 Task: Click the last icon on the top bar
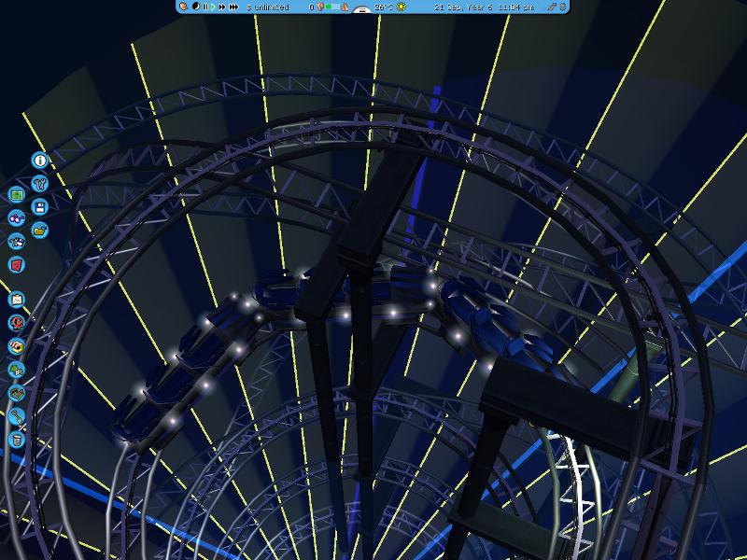[563, 7]
